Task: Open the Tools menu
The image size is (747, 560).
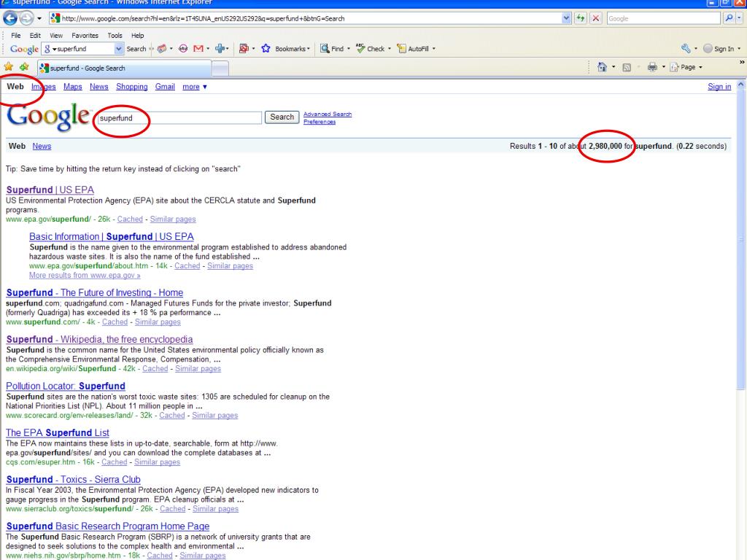Action: 115,35
